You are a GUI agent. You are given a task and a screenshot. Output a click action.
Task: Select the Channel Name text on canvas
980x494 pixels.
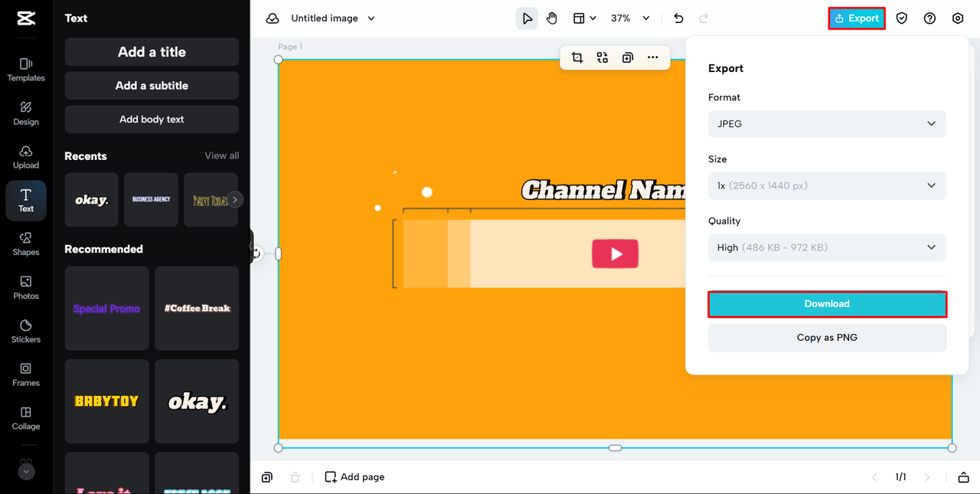coord(603,190)
